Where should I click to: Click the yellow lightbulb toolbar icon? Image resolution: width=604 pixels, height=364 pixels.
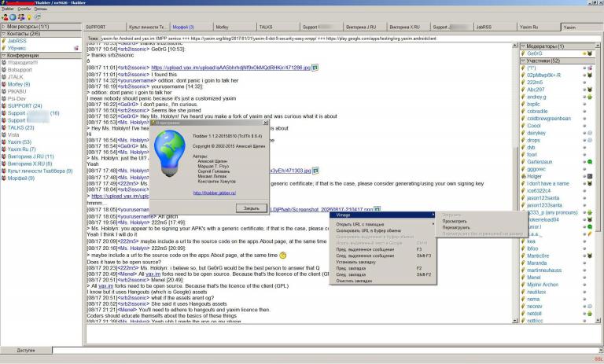tap(29, 17)
